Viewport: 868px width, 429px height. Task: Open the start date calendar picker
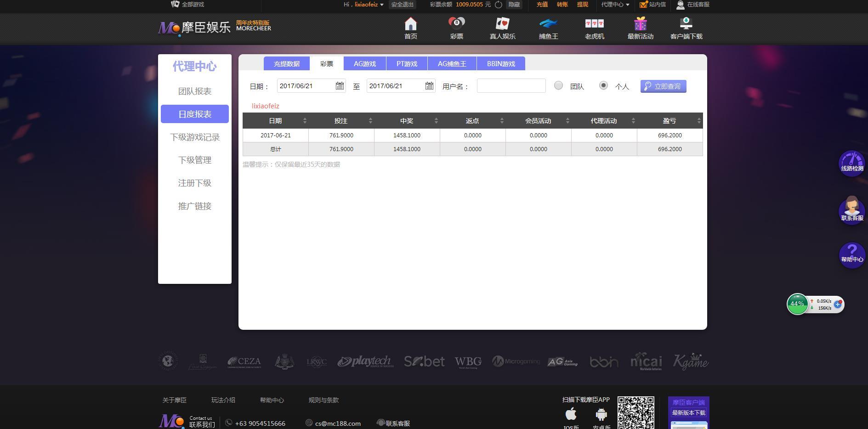(339, 85)
